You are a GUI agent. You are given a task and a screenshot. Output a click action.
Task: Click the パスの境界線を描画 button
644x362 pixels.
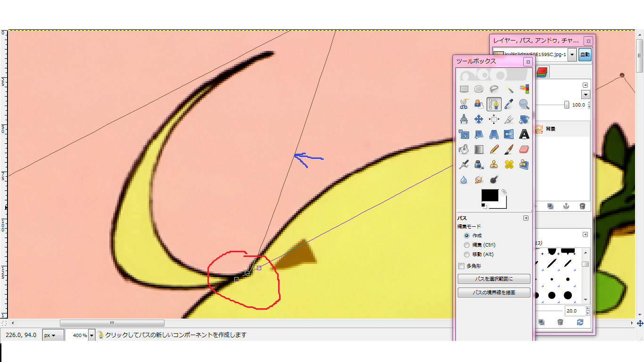tap(494, 293)
